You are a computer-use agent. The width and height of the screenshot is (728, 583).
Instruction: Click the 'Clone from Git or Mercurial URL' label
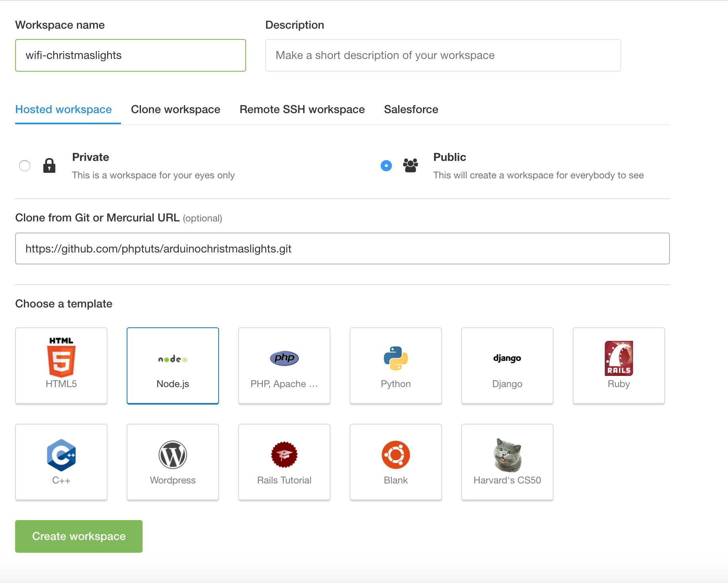pos(98,218)
